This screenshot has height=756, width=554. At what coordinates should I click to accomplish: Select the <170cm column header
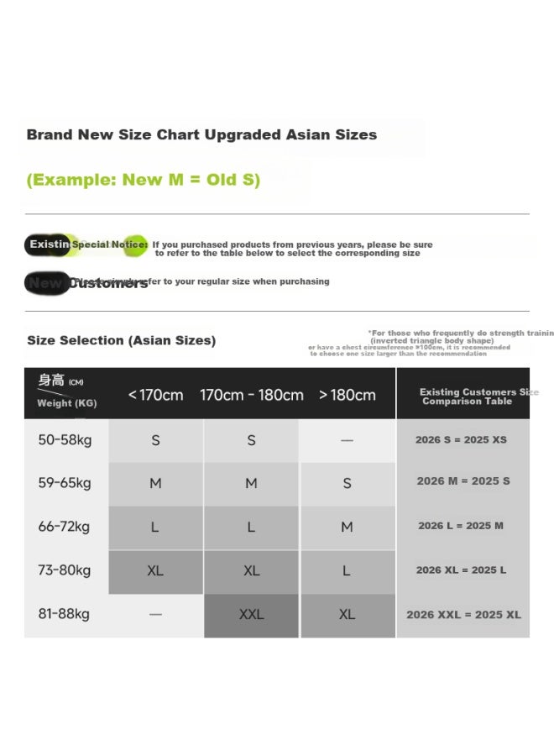coord(155,395)
